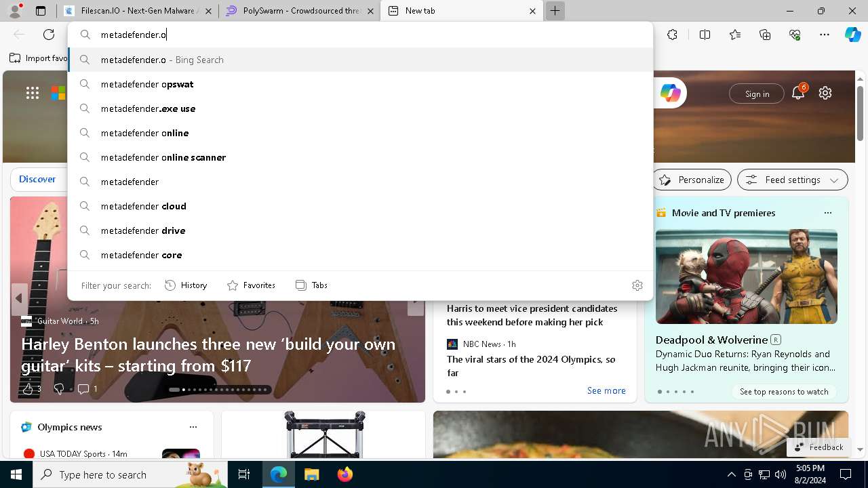
Task: Refresh the page
Action: [x=49, y=35]
